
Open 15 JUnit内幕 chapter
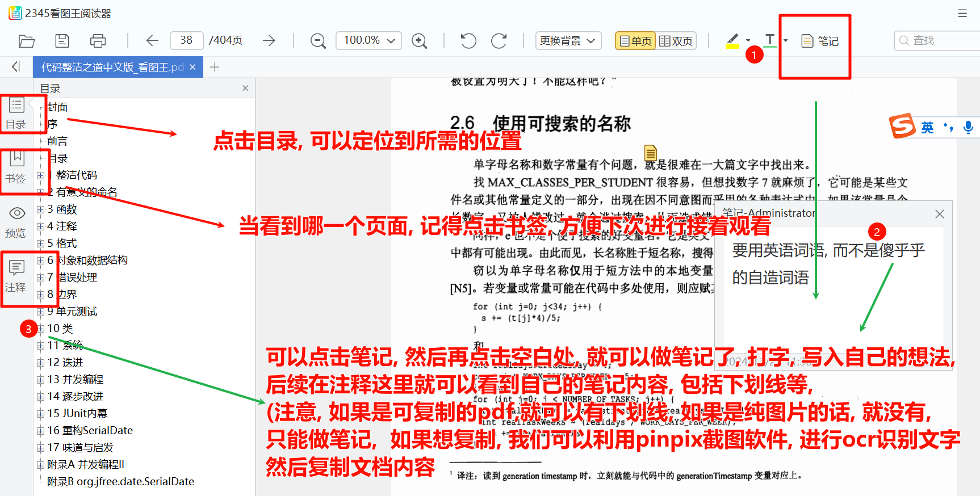77,414
